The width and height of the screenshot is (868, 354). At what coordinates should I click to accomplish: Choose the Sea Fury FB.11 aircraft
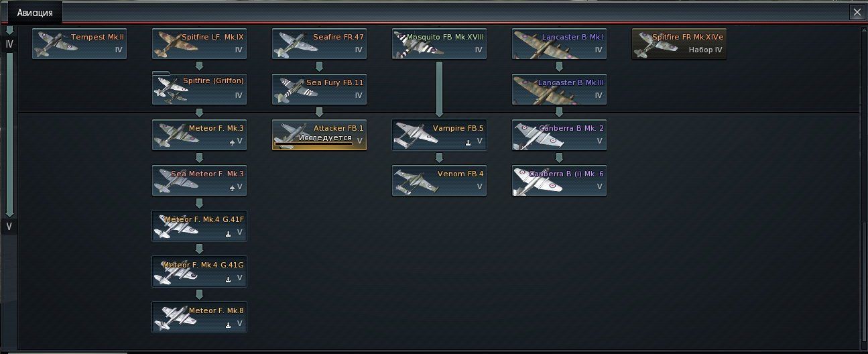319,89
